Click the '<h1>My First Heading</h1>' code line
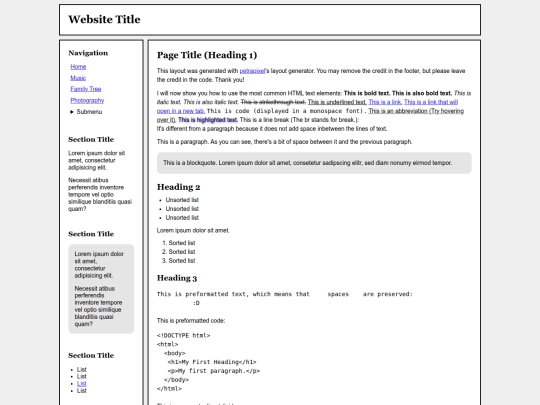The height and width of the screenshot is (405, 540). point(212,362)
